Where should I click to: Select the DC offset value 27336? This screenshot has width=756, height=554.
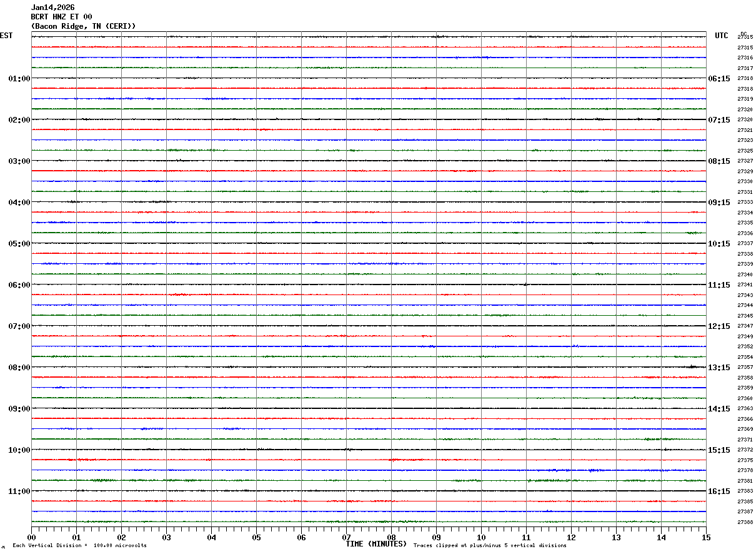point(745,233)
